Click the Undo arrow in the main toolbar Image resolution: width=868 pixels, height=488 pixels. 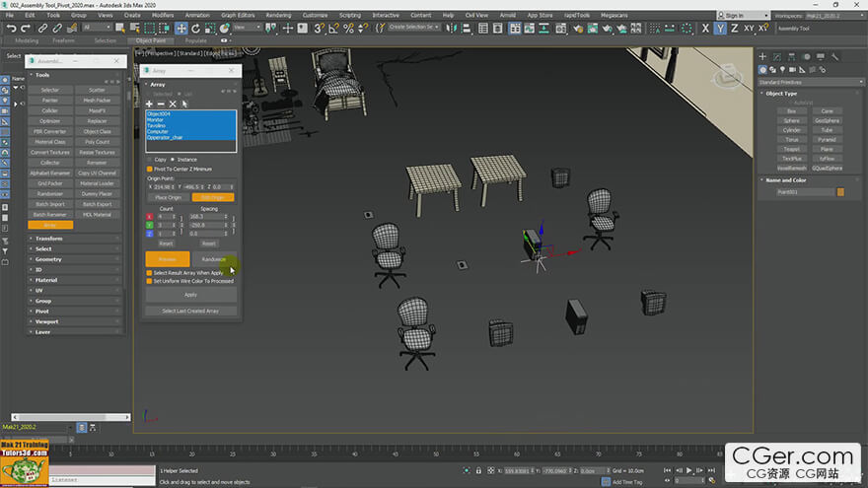click(11, 29)
